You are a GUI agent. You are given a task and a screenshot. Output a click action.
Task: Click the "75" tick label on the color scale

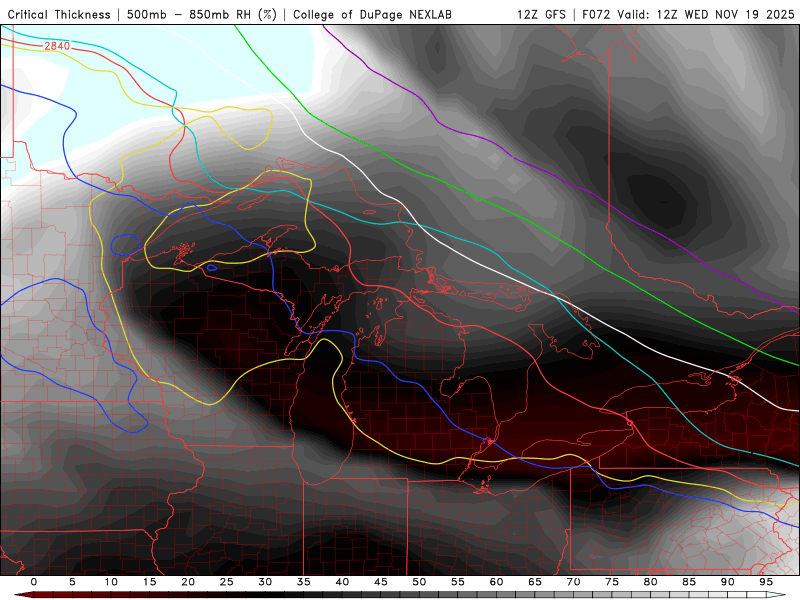[612, 582]
